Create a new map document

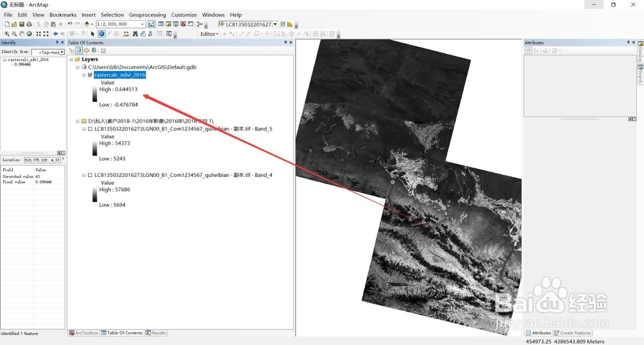pyautogui.click(x=7, y=24)
